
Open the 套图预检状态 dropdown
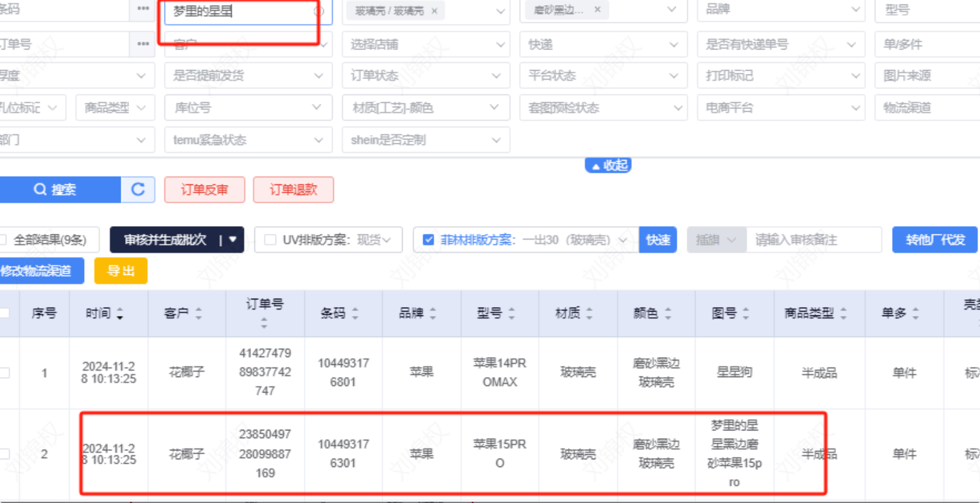603,108
